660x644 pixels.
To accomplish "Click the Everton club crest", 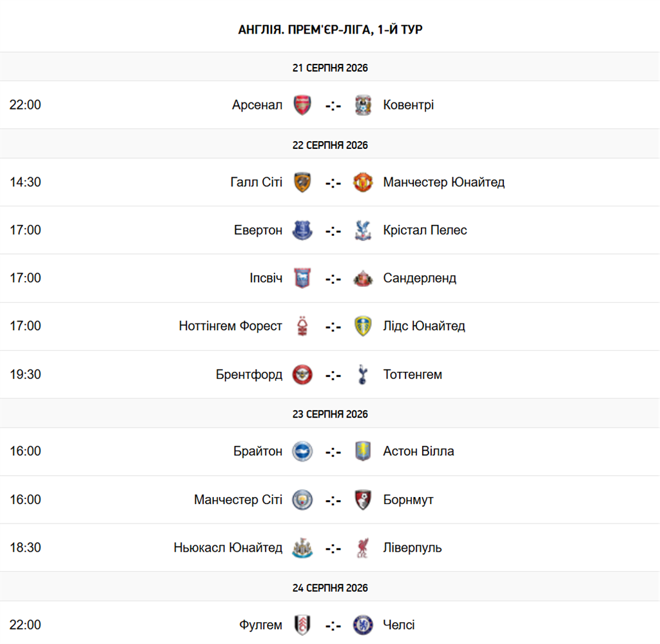I will click(x=302, y=230).
